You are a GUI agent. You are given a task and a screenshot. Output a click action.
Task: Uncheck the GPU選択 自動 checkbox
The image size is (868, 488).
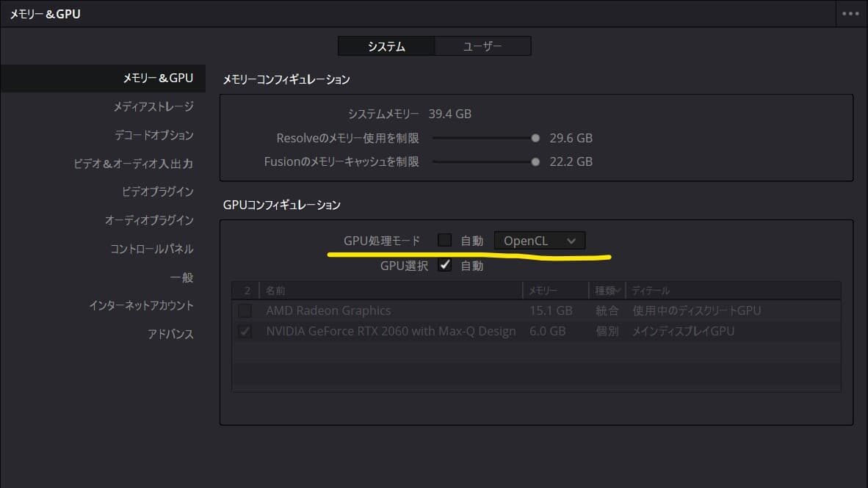pyautogui.click(x=444, y=265)
